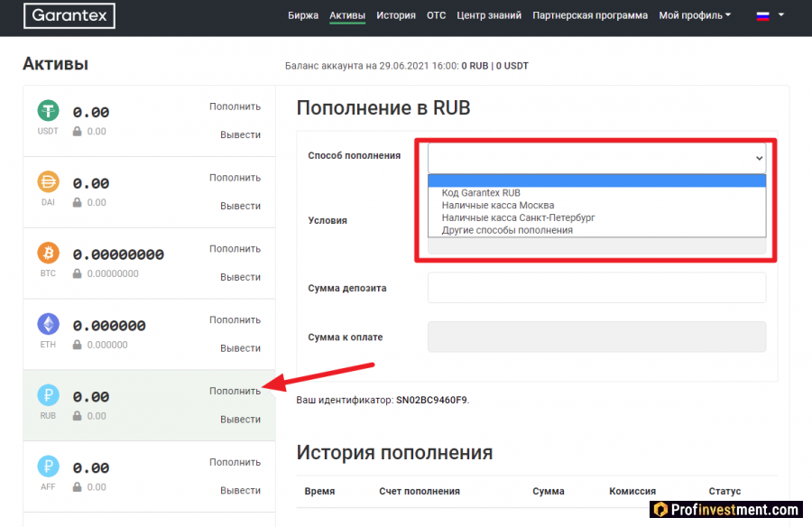Screen dimensions: 812x527
Task: Click the ETH Ethereum coin icon
Action: pos(48,324)
